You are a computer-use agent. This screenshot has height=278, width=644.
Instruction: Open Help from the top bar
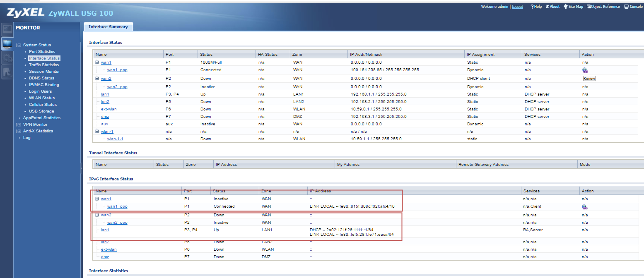point(536,7)
